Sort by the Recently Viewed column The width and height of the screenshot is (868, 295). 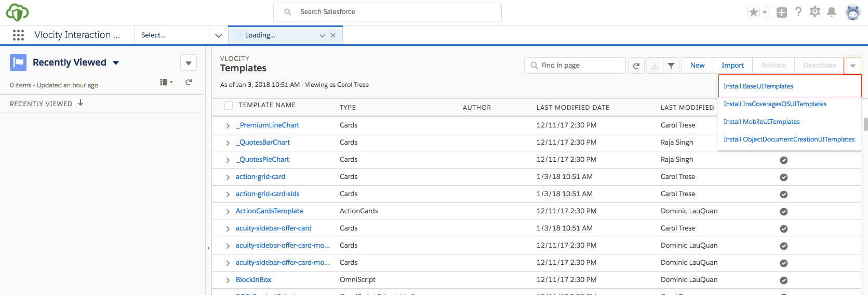[x=47, y=104]
